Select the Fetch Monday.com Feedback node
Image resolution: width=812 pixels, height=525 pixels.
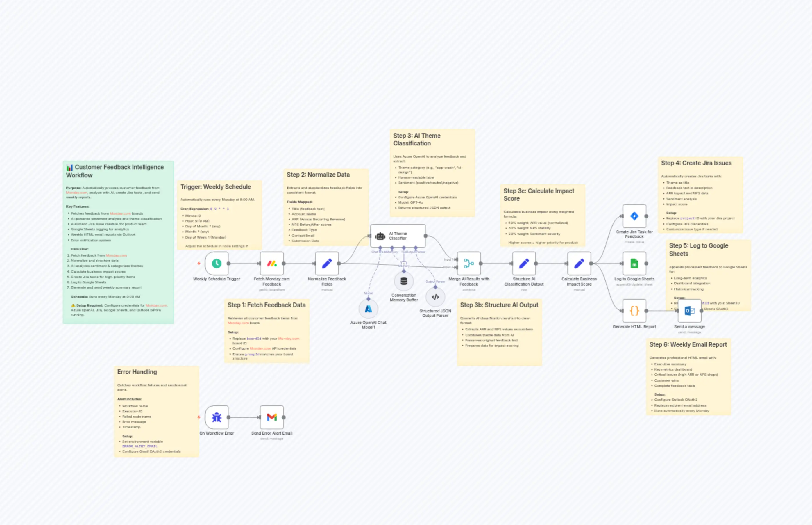271,264
